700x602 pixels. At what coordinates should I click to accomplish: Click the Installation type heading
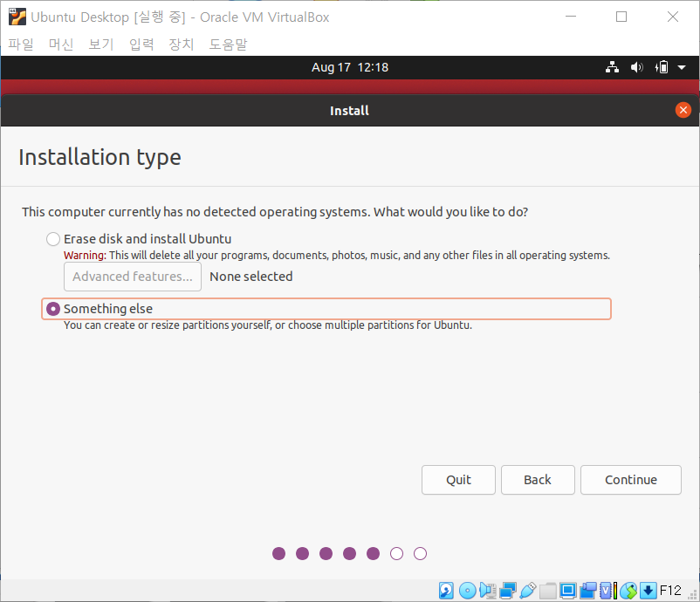pos(100,158)
